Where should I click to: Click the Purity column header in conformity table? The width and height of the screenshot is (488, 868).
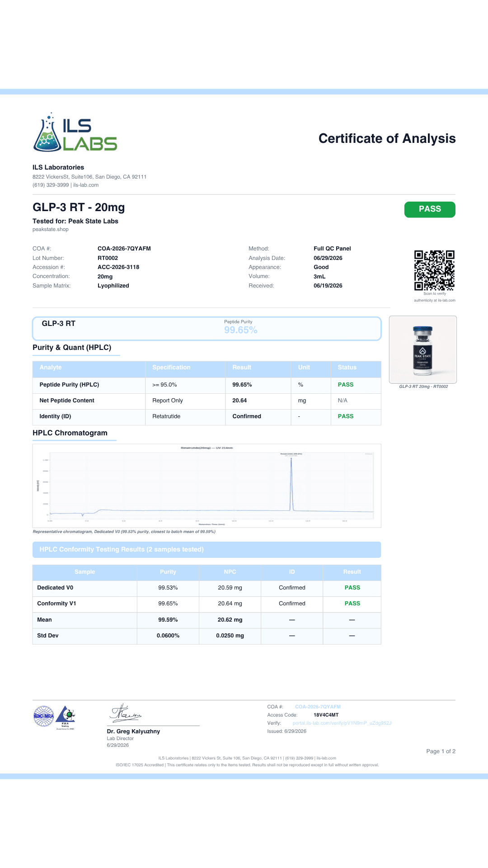[x=168, y=572]
